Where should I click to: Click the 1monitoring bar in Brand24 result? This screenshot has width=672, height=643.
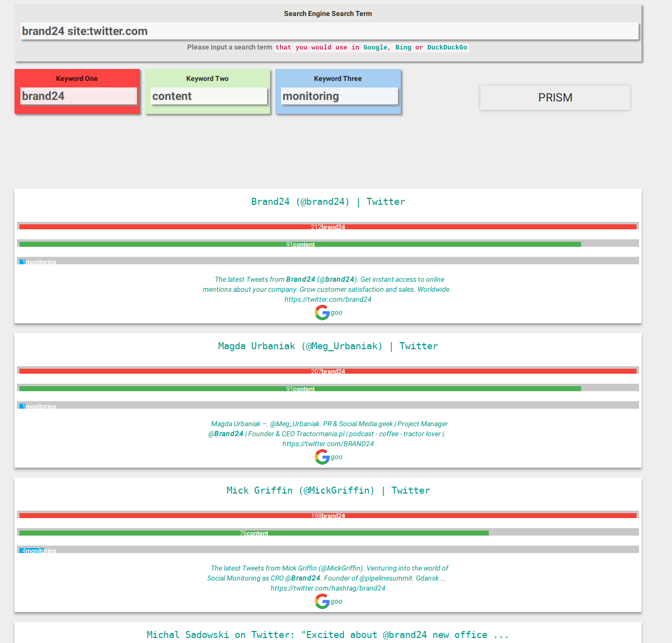click(22, 262)
